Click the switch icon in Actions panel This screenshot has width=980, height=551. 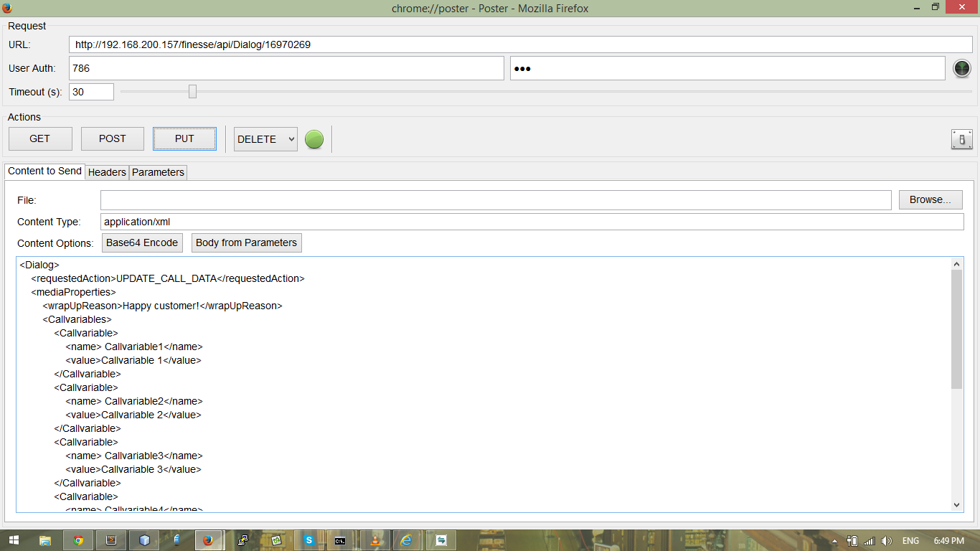pos(962,139)
